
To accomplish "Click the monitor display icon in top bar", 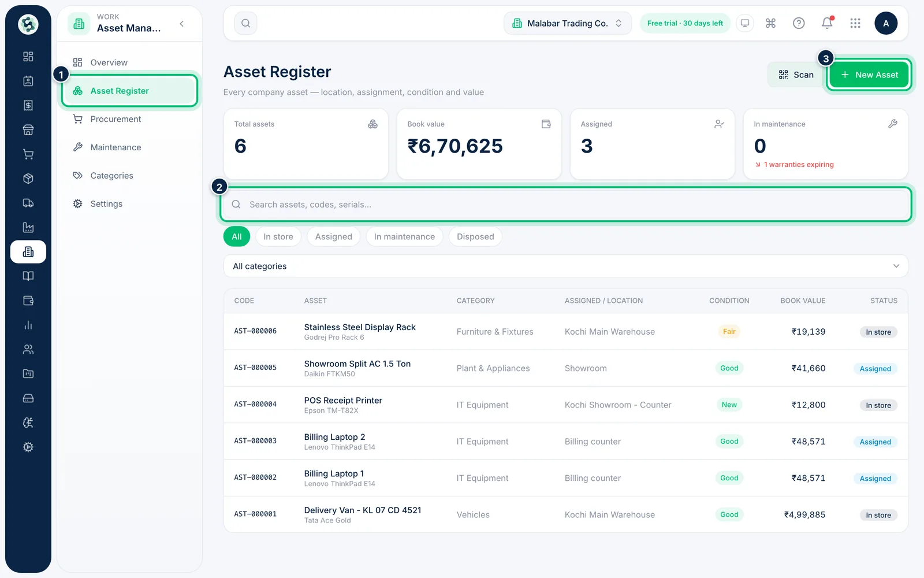I will [x=745, y=23].
